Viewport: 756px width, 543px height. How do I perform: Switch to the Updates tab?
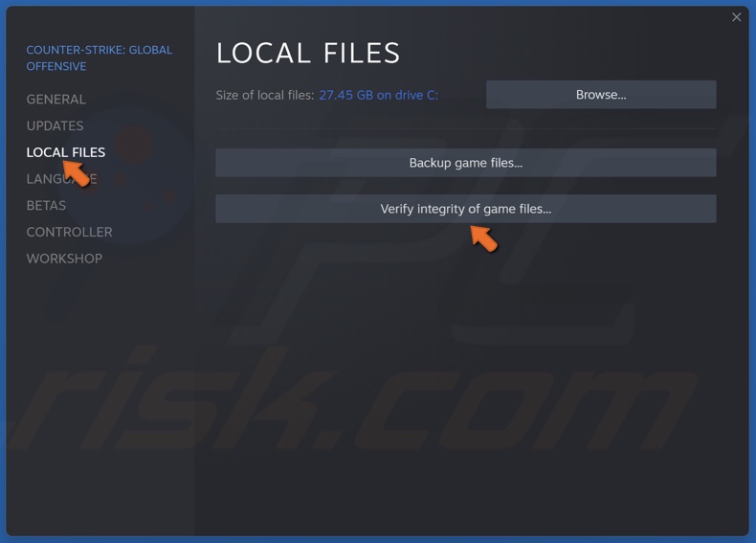point(55,126)
